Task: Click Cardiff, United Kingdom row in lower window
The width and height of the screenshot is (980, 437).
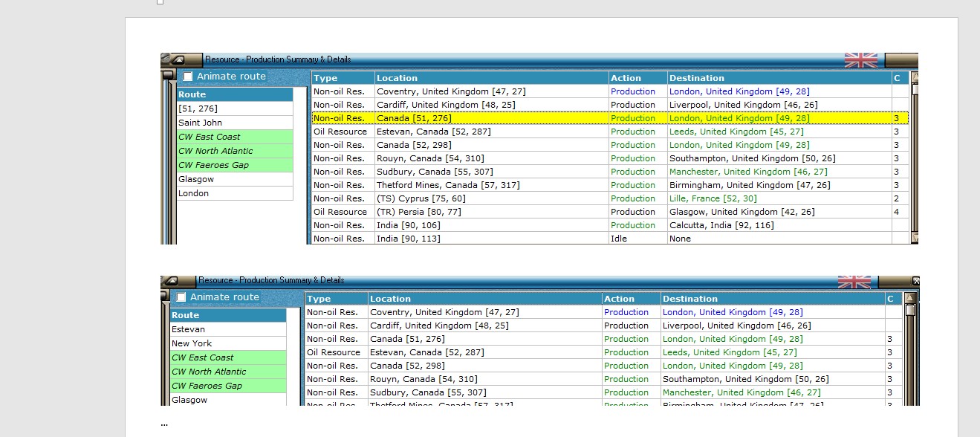Action: coord(603,326)
